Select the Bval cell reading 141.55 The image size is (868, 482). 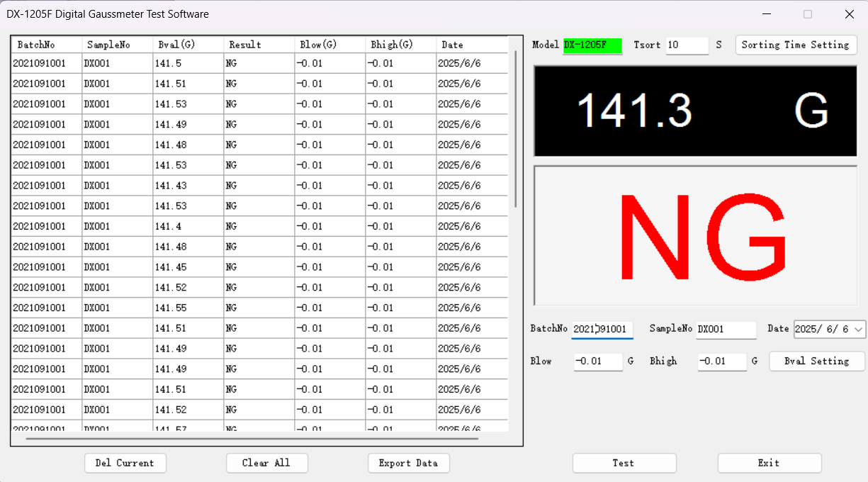click(188, 308)
